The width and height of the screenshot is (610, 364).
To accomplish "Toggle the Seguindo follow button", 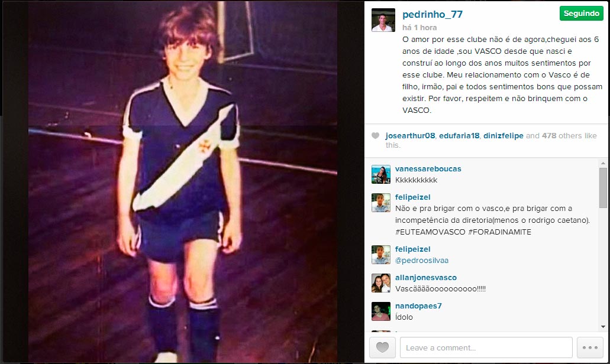I will point(581,14).
